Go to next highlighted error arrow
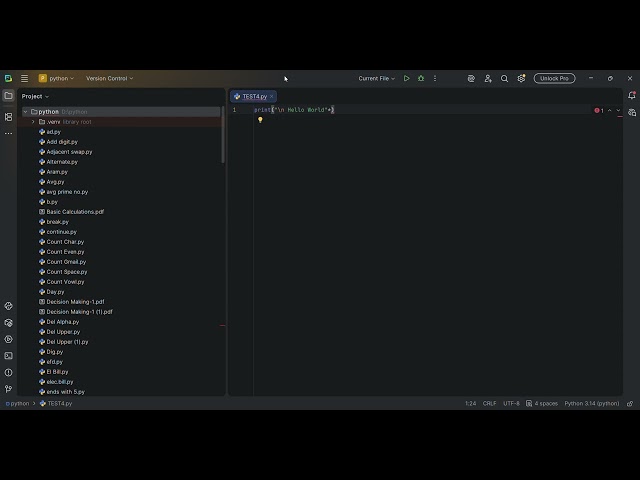This screenshot has height=480, width=640. tap(618, 110)
